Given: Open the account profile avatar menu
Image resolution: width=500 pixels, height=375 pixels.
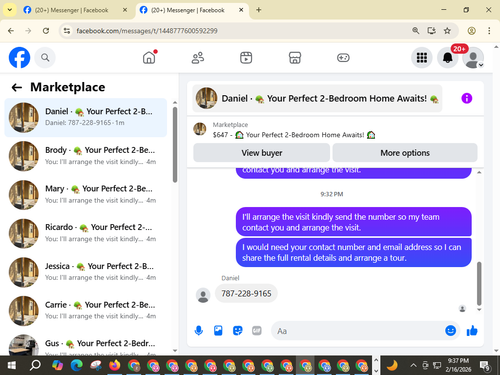Looking at the screenshot, I should click(x=473, y=58).
